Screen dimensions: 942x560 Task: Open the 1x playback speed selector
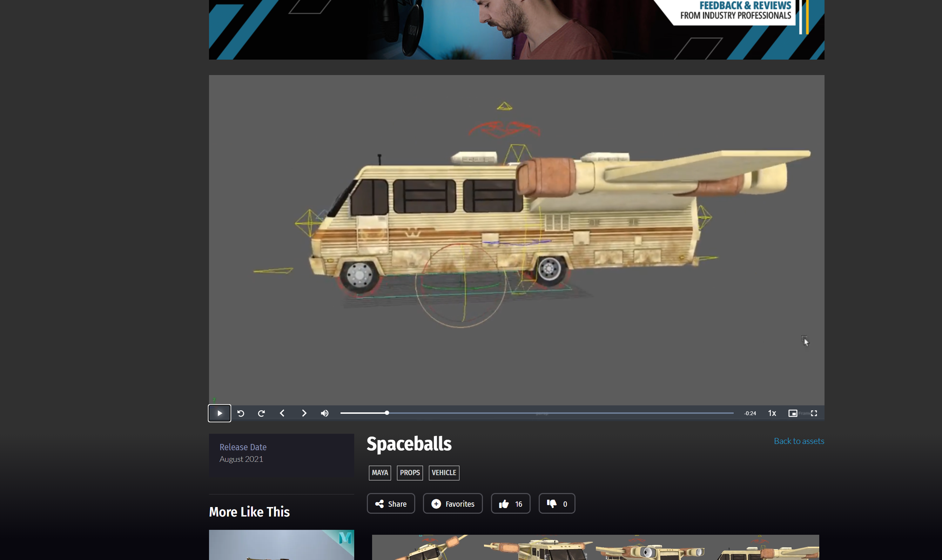pos(772,413)
